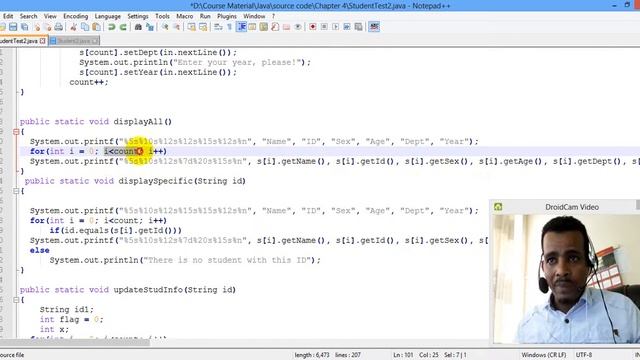Click the 'length : 6,473' status bar entry
The height and width of the screenshot is (360, 640).
pos(312,355)
